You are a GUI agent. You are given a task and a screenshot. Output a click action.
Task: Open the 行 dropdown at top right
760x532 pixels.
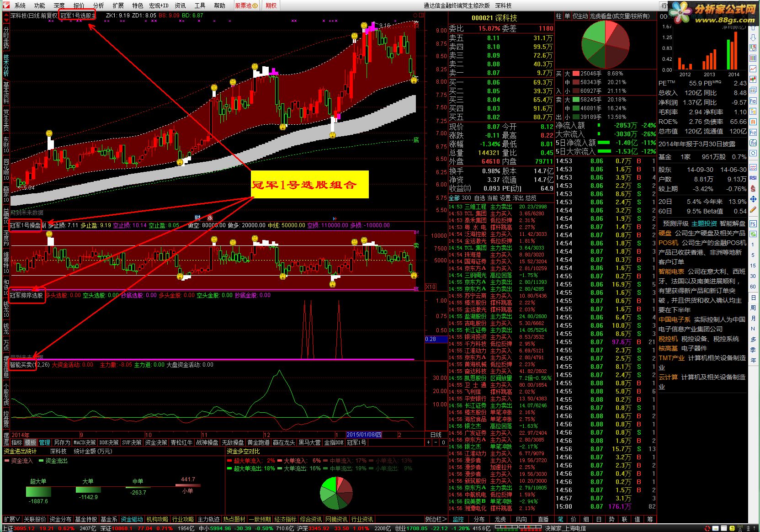click(x=664, y=5)
